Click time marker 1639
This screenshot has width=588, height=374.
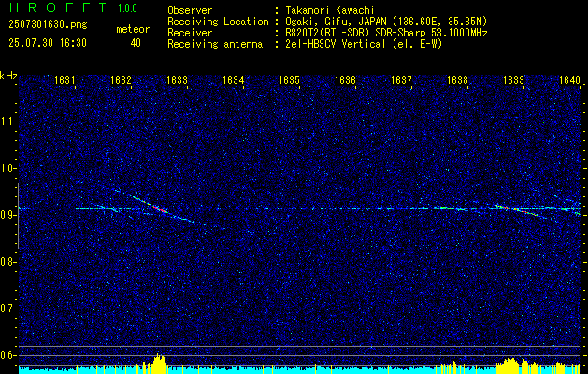tap(513, 79)
